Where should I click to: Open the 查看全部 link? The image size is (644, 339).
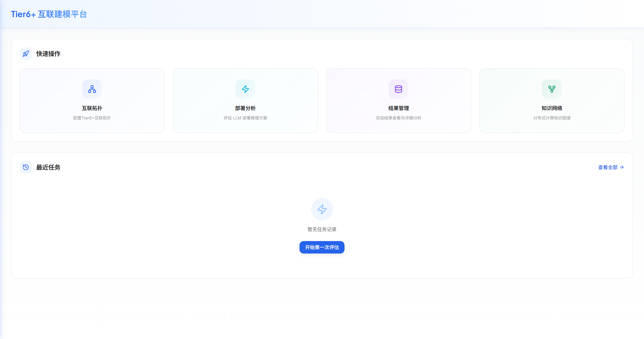click(x=608, y=167)
